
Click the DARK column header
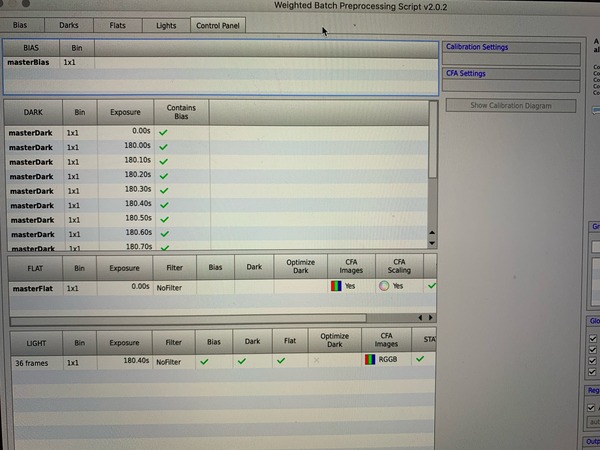pos(33,112)
